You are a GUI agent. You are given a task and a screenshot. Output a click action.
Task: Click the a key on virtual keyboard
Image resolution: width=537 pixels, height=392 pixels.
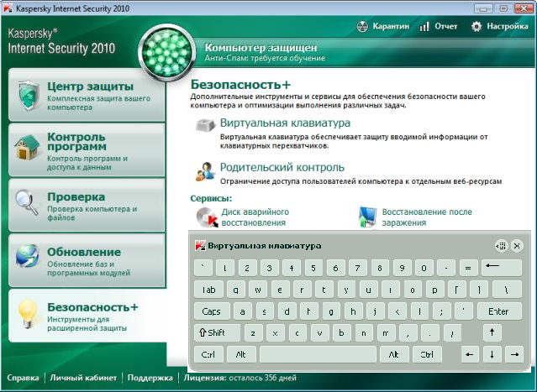click(243, 311)
